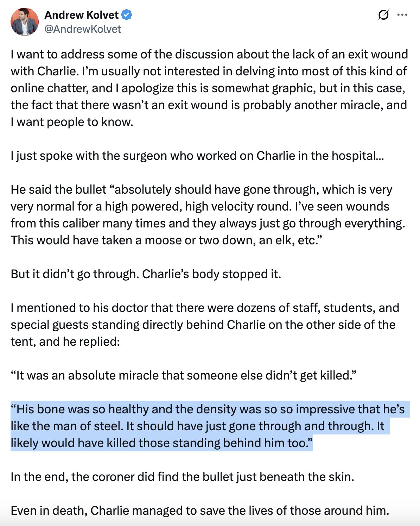Screen dimensions: 420x526
Task: Click the words "Charlie's body stopped it."
Action: coord(211,274)
